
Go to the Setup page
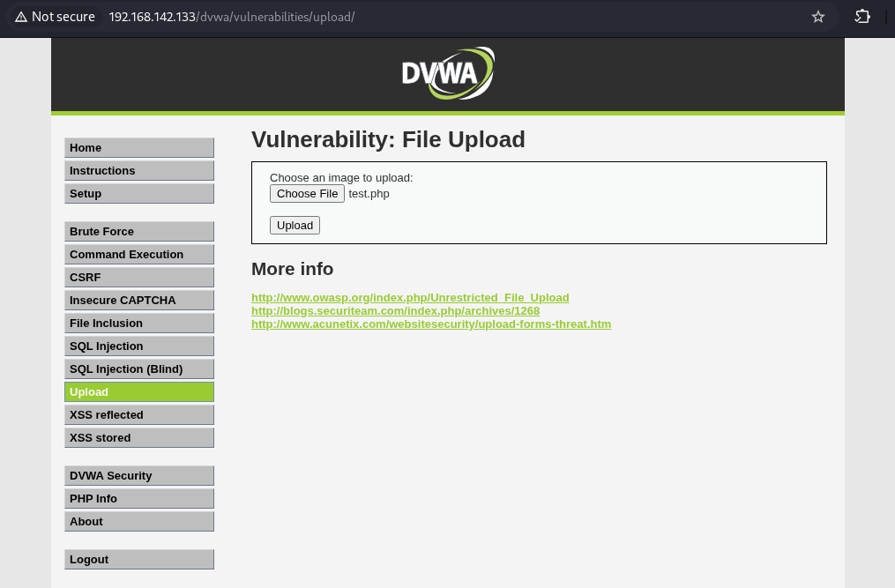[139, 194]
